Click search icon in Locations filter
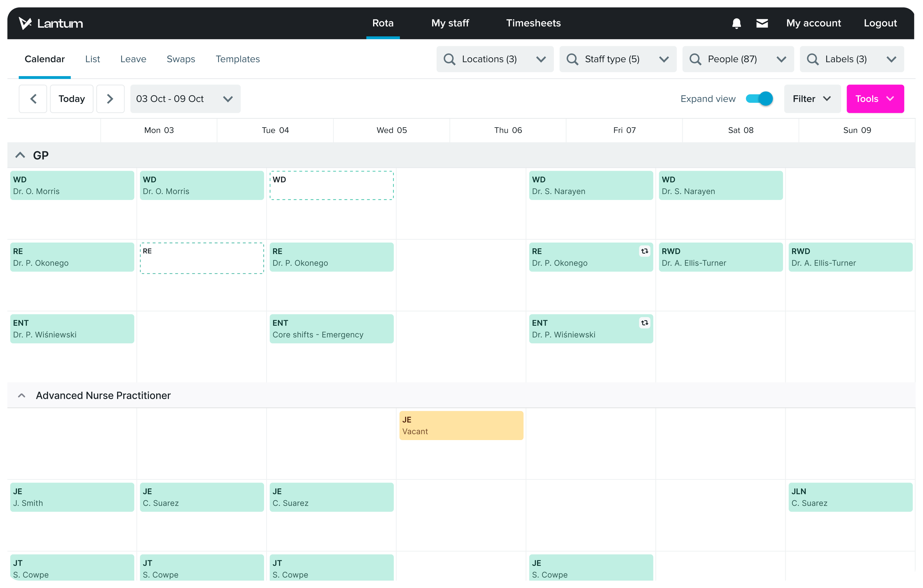The height and width of the screenshot is (588, 923). pos(449,59)
